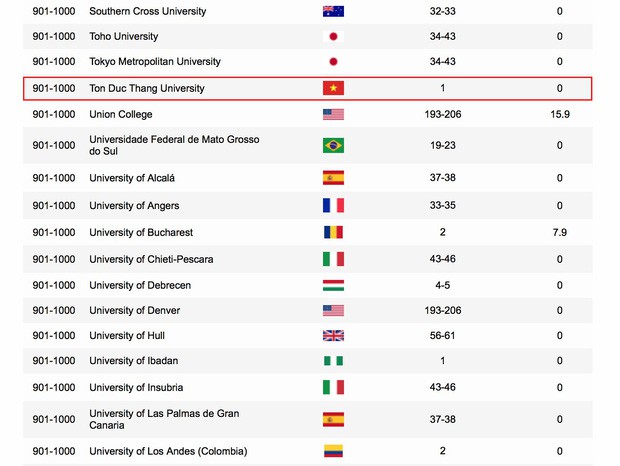The width and height of the screenshot is (620, 466).
Task: Click the Australian flag beside Southern Cross University
Action: click(x=333, y=11)
